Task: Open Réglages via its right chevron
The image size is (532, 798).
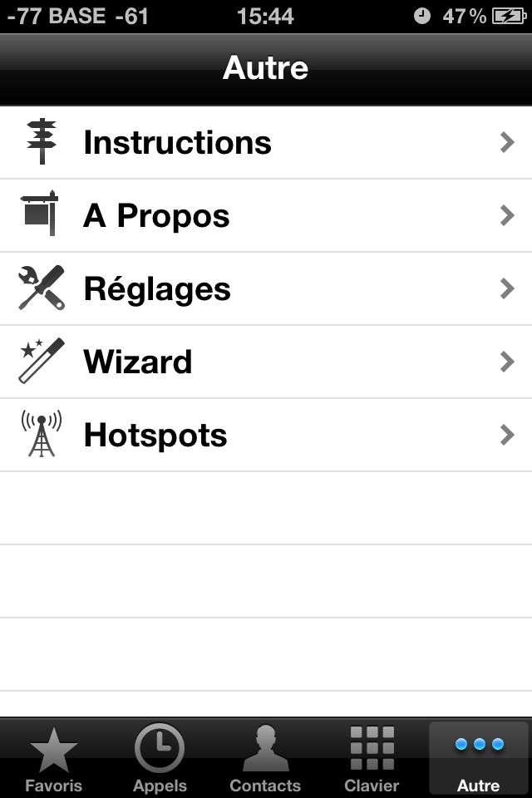Action: (507, 288)
